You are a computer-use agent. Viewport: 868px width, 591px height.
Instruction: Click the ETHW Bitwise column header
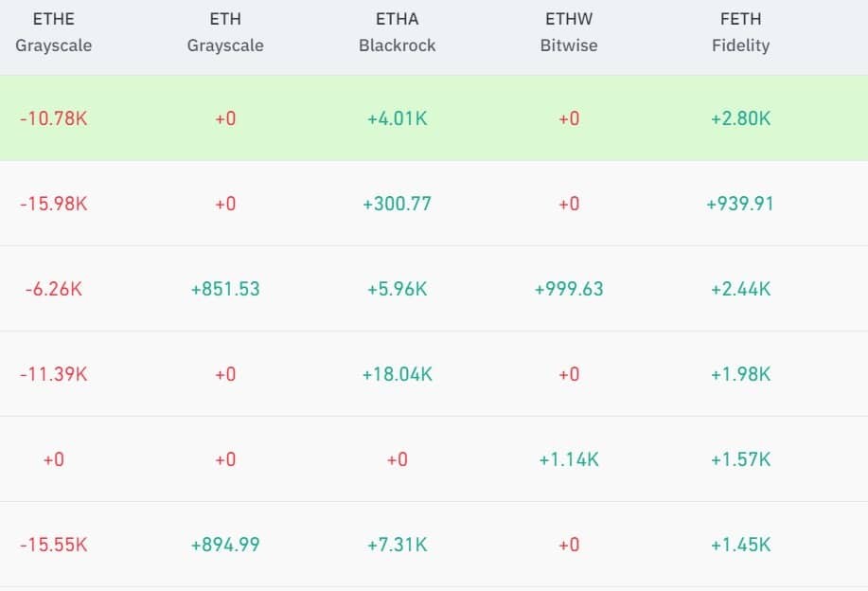tap(569, 32)
